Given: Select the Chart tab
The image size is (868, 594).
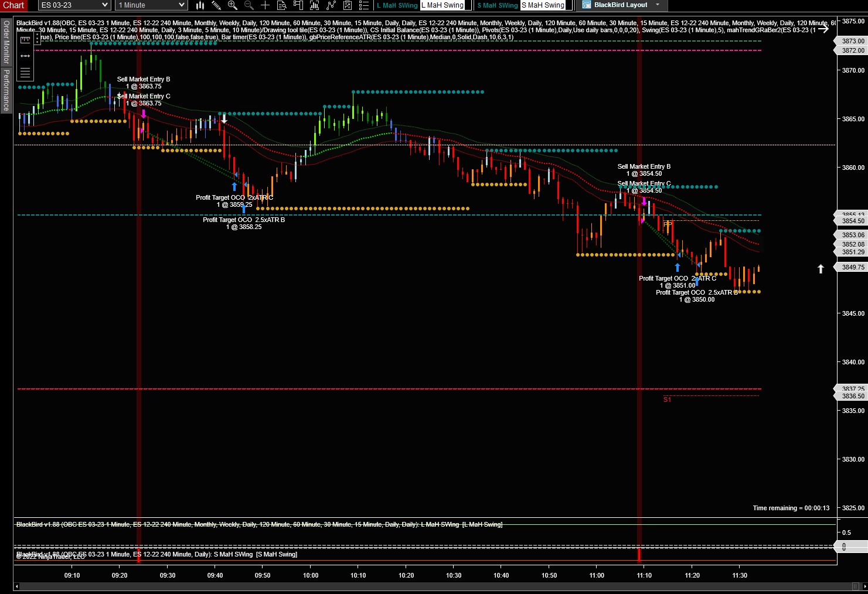Looking at the screenshot, I should pos(13,5).
